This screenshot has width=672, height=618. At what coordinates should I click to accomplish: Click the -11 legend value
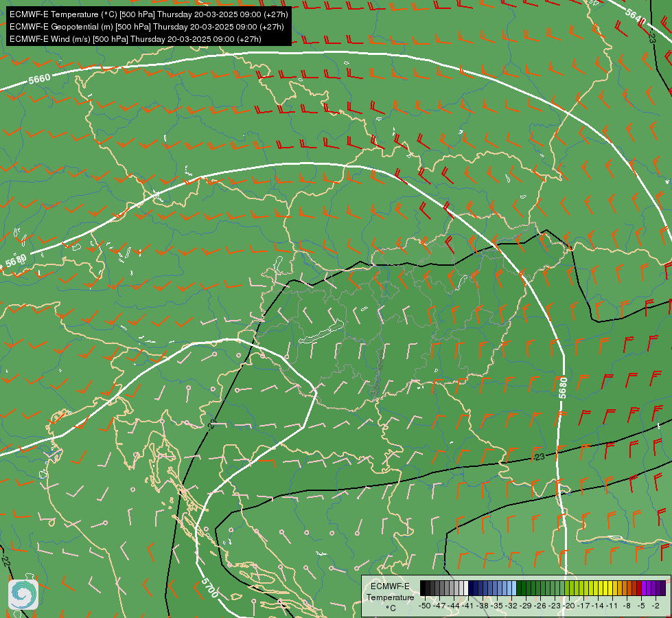(x=612, y=606)
